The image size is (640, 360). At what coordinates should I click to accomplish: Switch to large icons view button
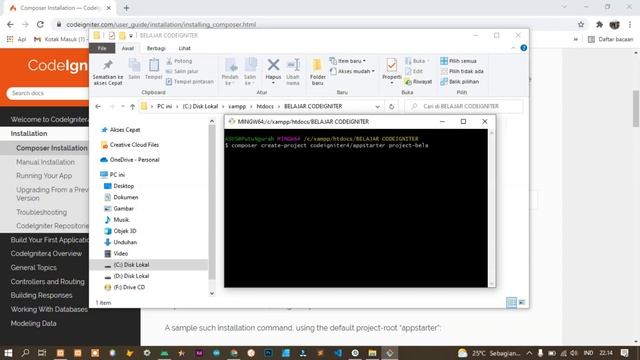[x=522, y=302]
